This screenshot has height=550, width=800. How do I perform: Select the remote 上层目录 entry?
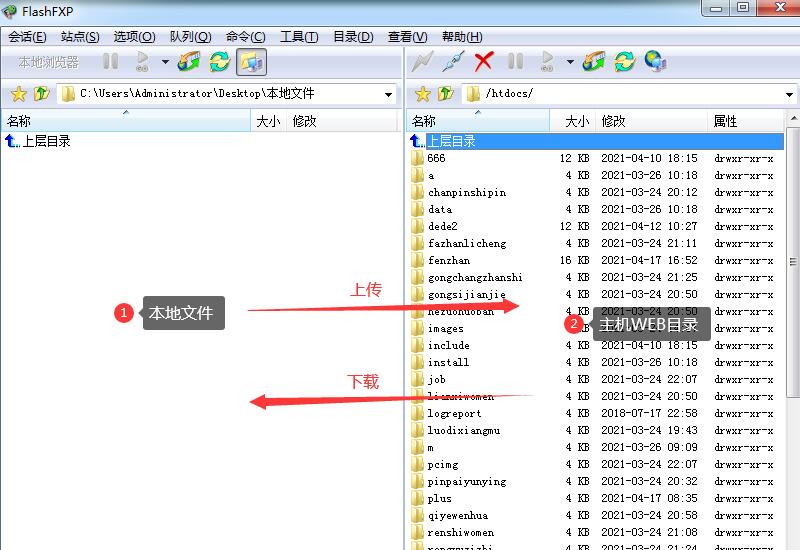click(x=451, y=141)
